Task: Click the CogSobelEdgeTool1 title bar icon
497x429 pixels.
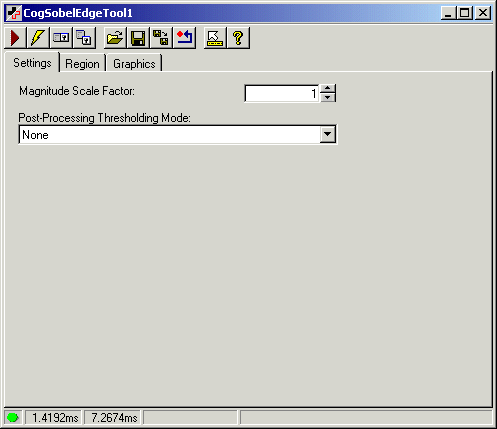Action: pos(14,13)
